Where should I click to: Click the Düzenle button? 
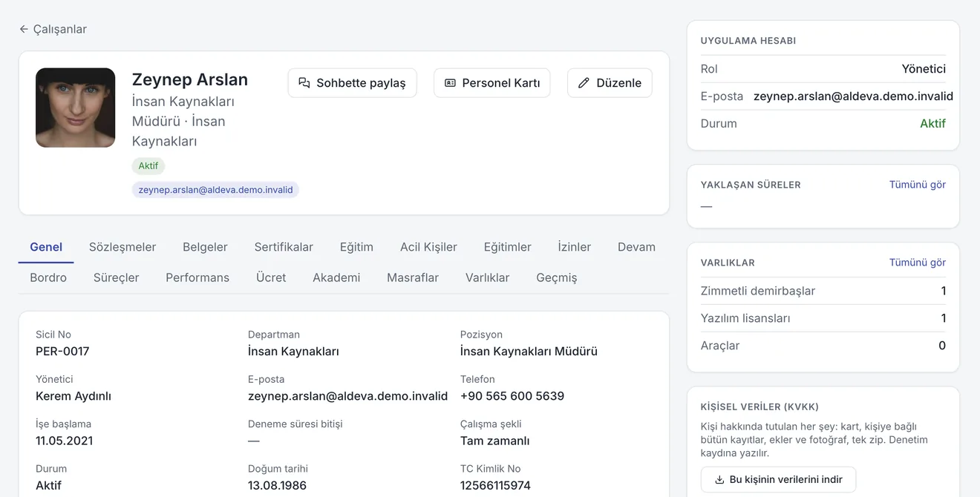610,83
